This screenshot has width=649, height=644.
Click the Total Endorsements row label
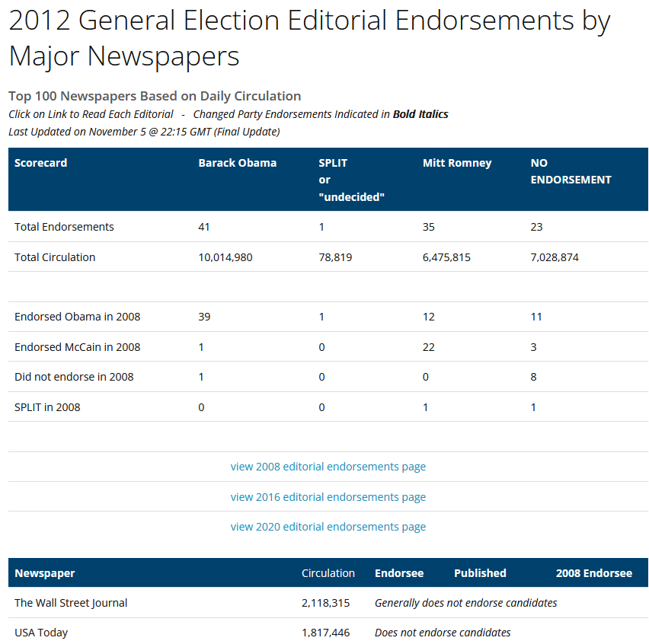click(64, 227)
